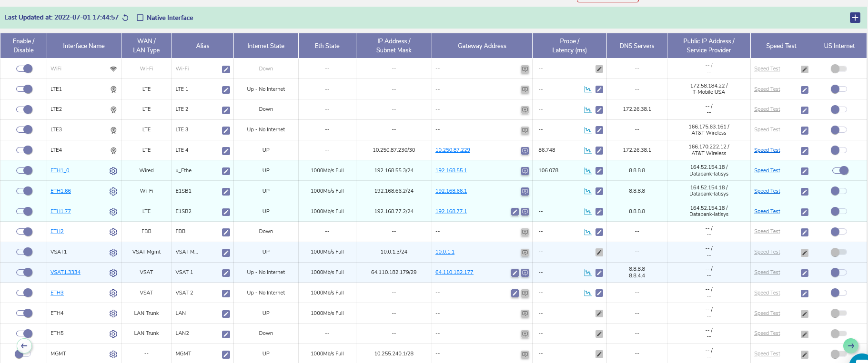The height and width of the screenshot is (363, 868).
Task: Click the Interface Name column header
Action: point(84,46)
